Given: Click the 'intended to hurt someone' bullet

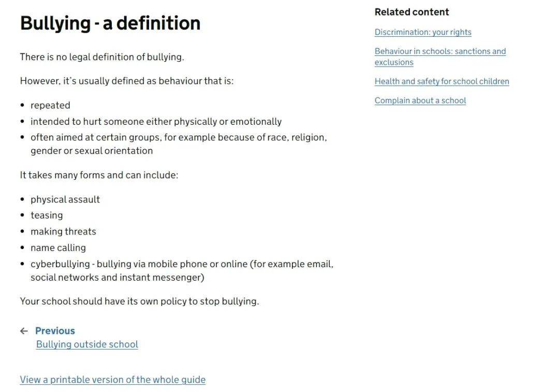Looking at the screenshot, I should pyautogui.click(x=156, y=122).
